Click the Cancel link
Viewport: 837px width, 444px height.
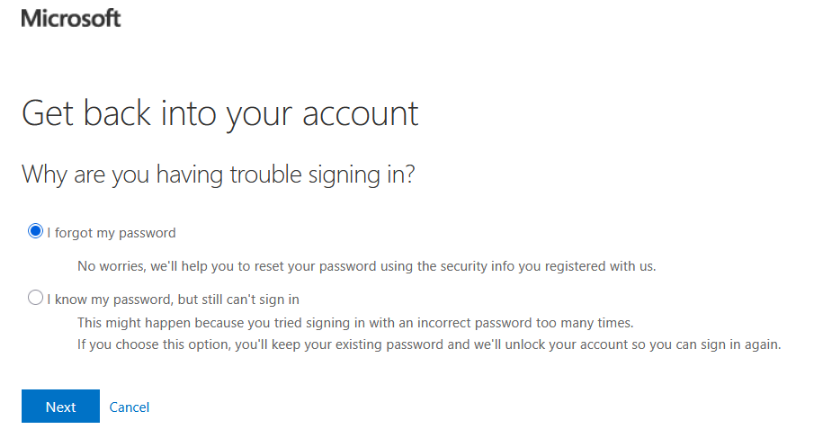[x=129, y=407]
